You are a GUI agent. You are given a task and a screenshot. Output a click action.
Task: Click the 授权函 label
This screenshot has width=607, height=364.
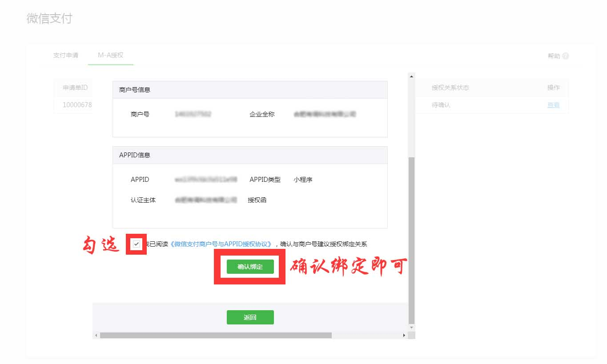point(257,200)
